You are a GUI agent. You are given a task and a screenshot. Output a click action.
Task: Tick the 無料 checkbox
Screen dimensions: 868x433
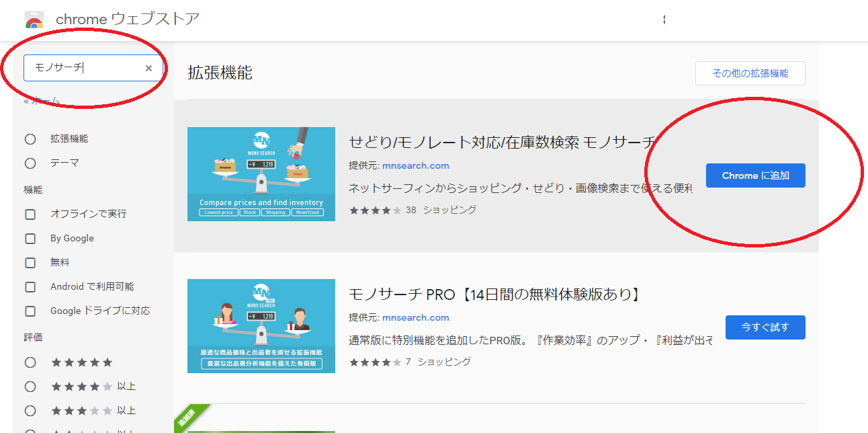pyautogui.click(x=30, y=262)
